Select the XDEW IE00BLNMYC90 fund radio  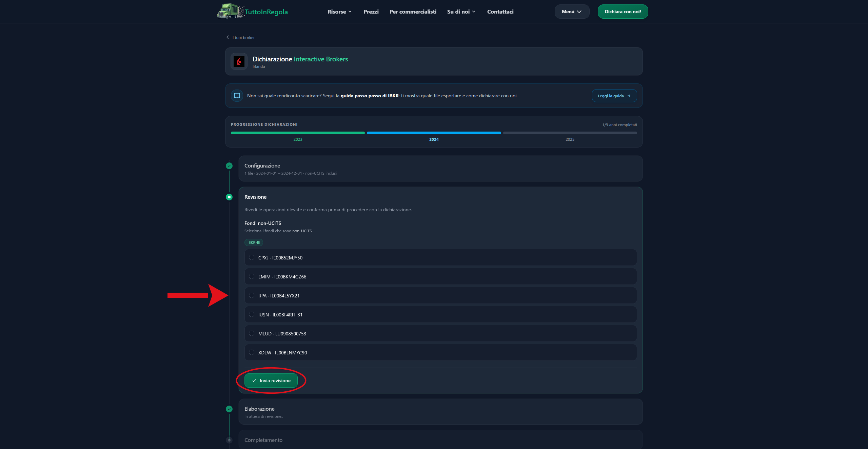(x=252, y=352)
